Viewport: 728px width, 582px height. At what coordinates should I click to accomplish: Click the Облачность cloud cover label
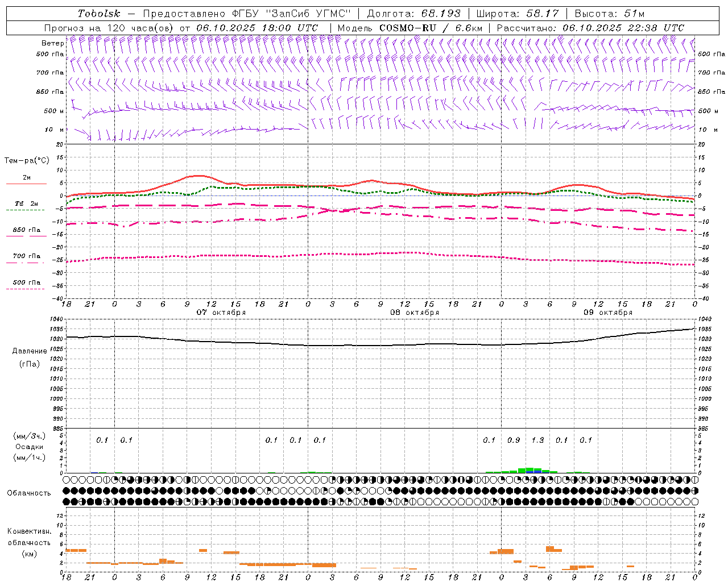coord(29,493)
